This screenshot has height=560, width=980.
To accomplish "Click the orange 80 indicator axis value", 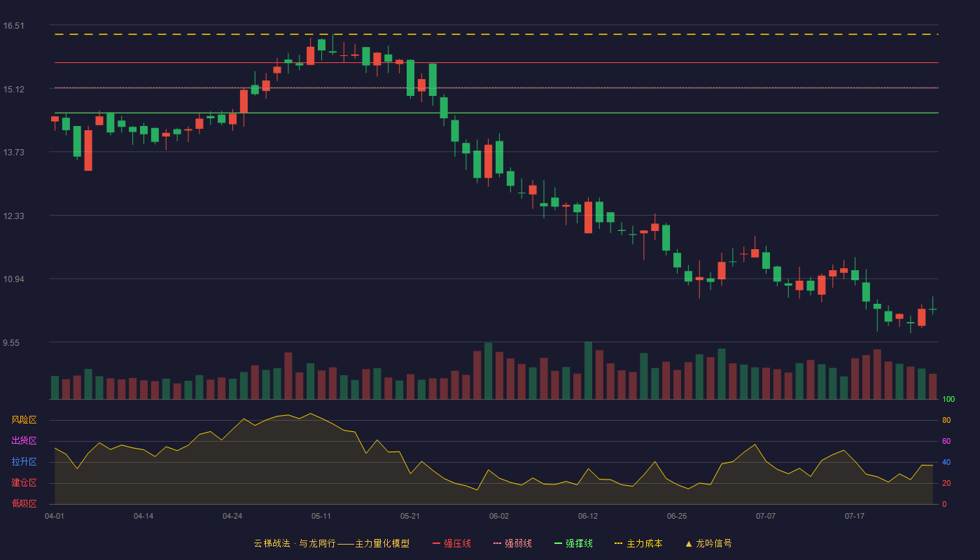I will point(946,421).
